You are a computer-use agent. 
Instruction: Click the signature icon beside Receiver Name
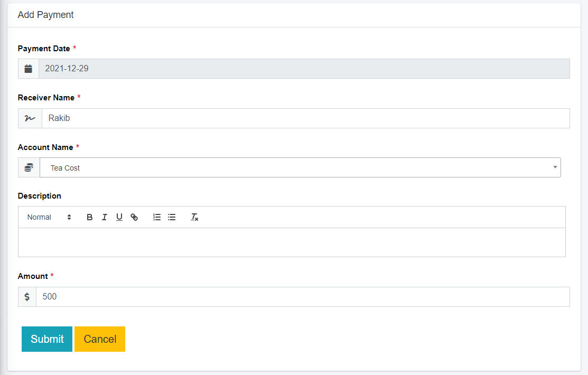[x=30, y=118]
